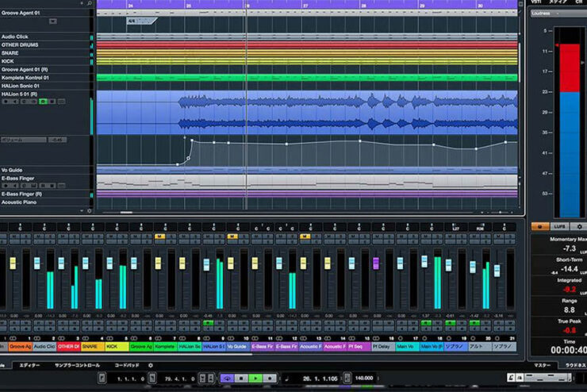Click the LUFS button under loudness meter
587x392 pixels.
(x=560, y=226)
